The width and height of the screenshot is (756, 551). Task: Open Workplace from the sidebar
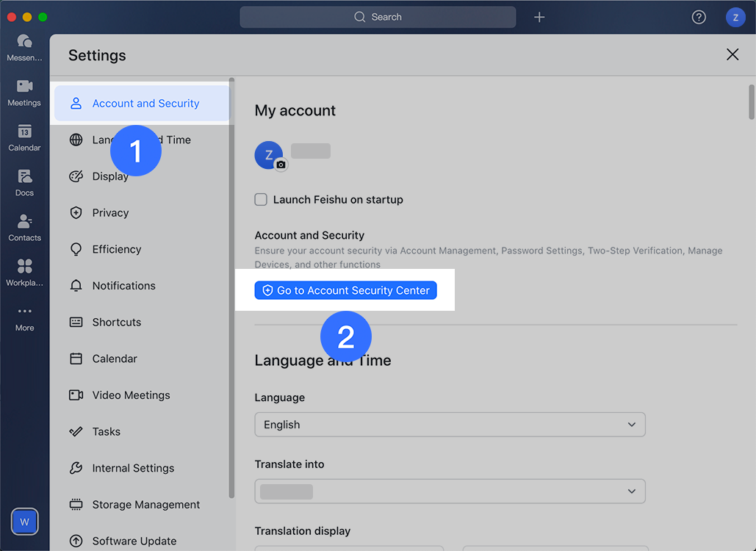click(24, 272)
